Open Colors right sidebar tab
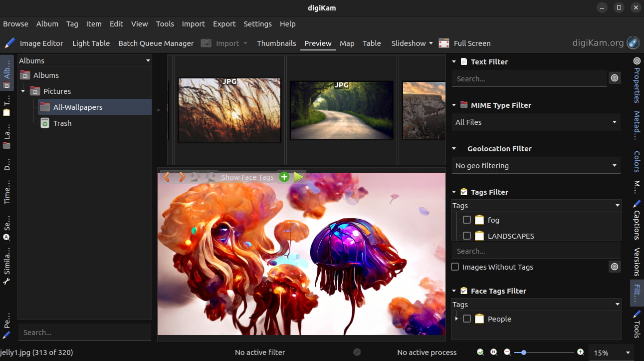The image size is (644, 361). click(x=637, y=161)
